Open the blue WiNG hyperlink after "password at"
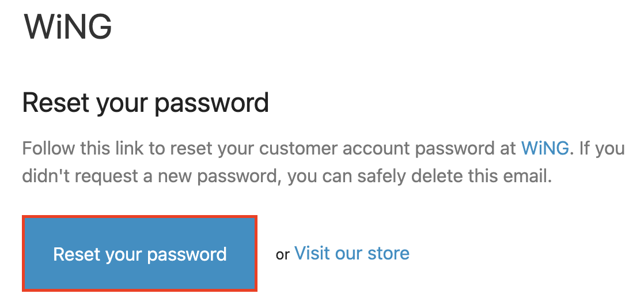The width and height of the screenshot is (644, 301). pyautogui.click(x=544, y=148)
